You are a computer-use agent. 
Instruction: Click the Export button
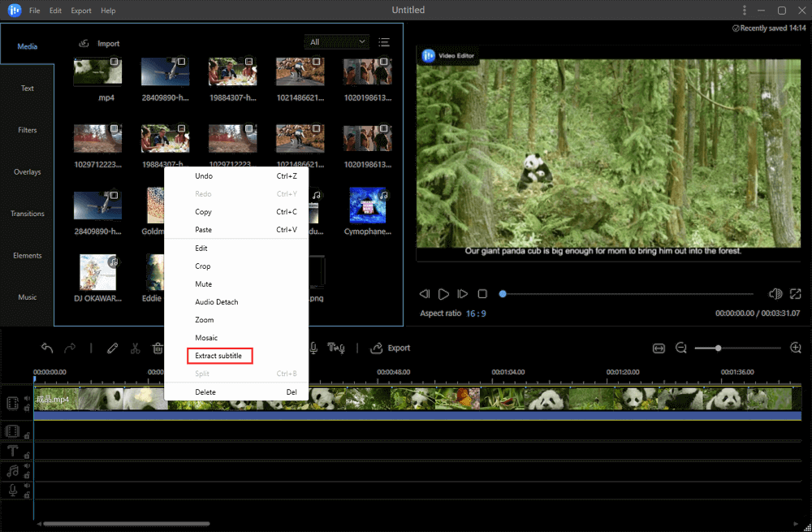391,348
